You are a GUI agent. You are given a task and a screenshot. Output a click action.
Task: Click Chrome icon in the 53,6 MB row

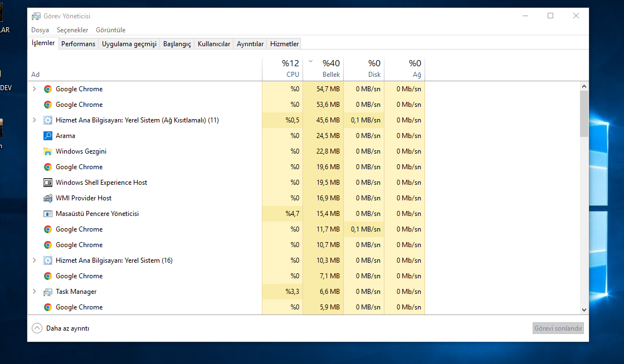pos(48,105)
